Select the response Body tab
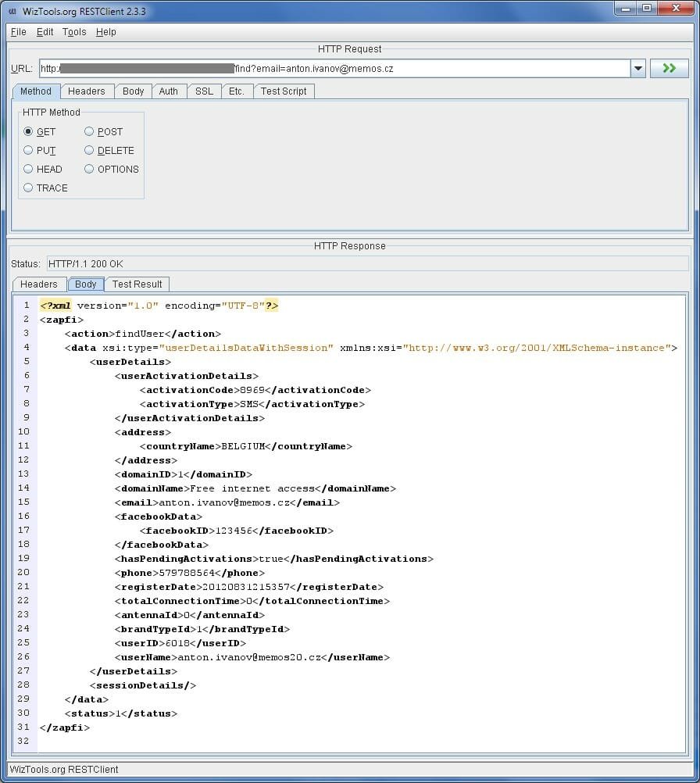This screenshot has height=783, width=700. pos(85,284)
